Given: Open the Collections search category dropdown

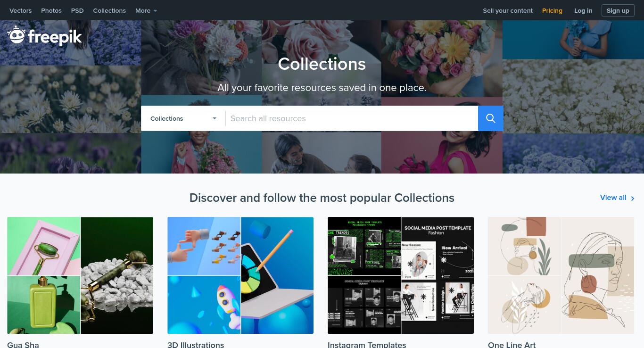Looking at the screenshot, I should pyautogui.click(x=183, y=118).
